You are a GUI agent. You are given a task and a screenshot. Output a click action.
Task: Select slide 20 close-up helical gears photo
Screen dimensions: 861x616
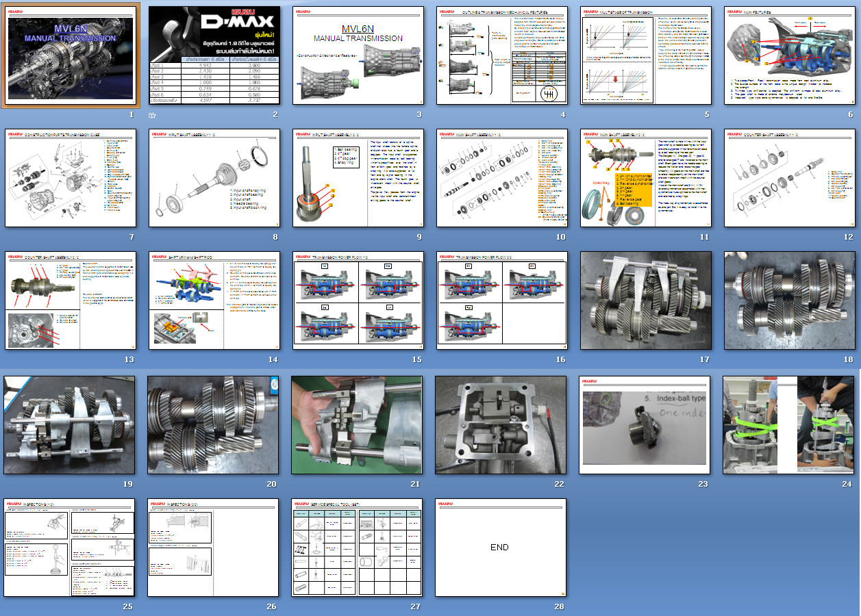click(x=213, y=425)
